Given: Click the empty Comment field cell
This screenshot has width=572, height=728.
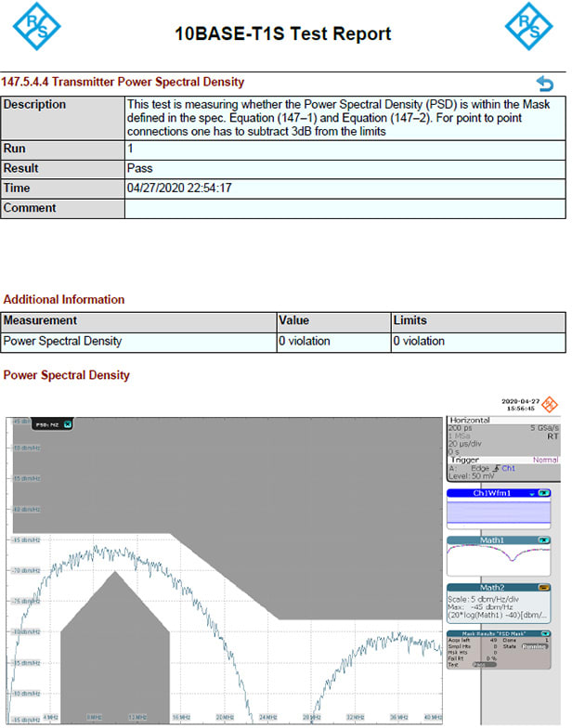Looking at the screenshot, I should point(345,208).
